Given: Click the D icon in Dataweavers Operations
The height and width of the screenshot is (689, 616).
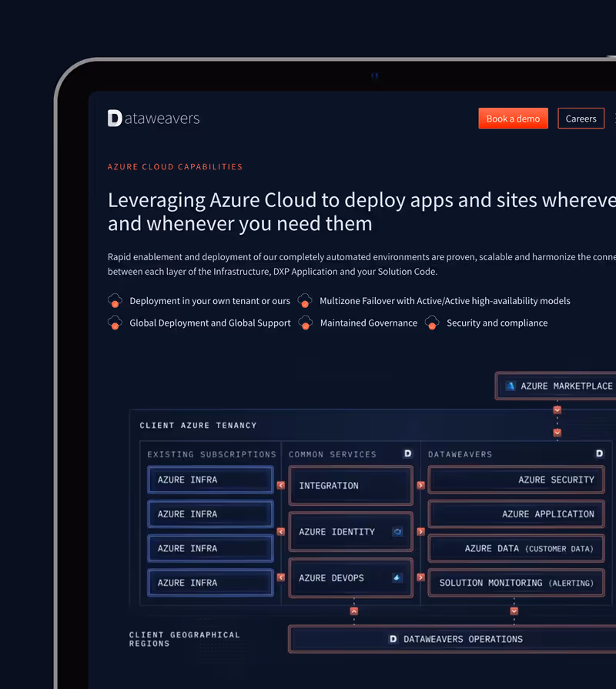Looking at the screenshot, I should coord(393,639).
